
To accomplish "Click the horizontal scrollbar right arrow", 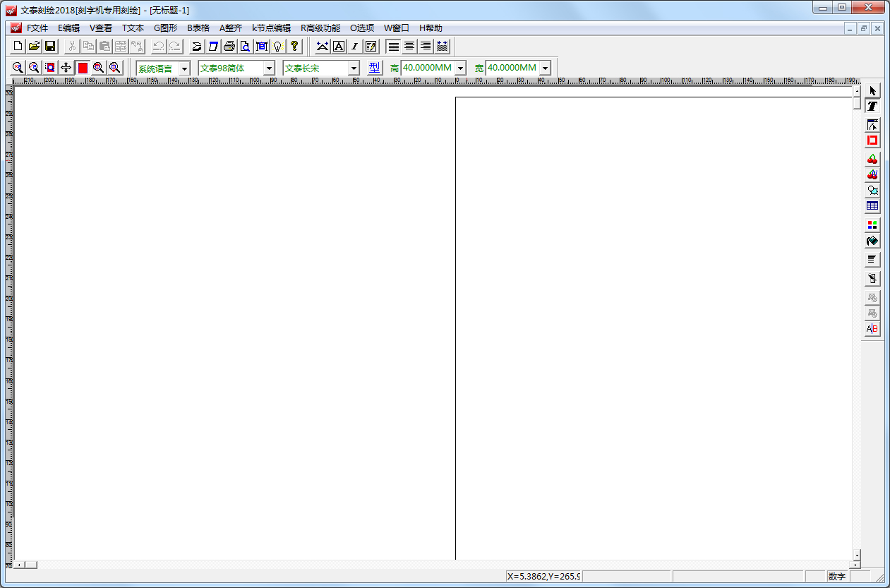I will click(855, 565).
